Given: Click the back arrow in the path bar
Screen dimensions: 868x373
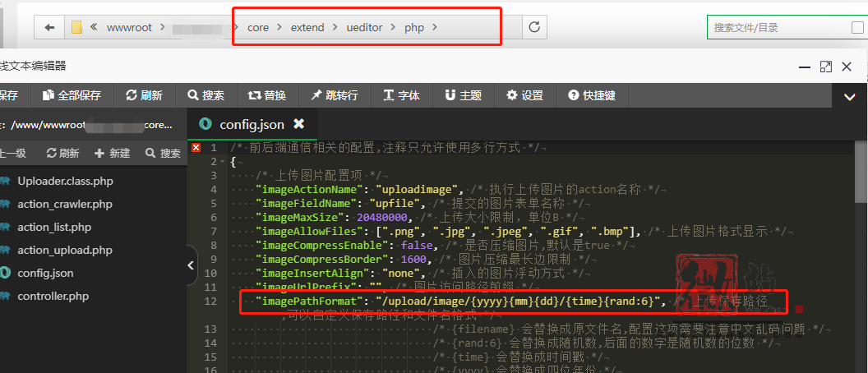Looking at the screenshot, I should (x=50, y=27).
